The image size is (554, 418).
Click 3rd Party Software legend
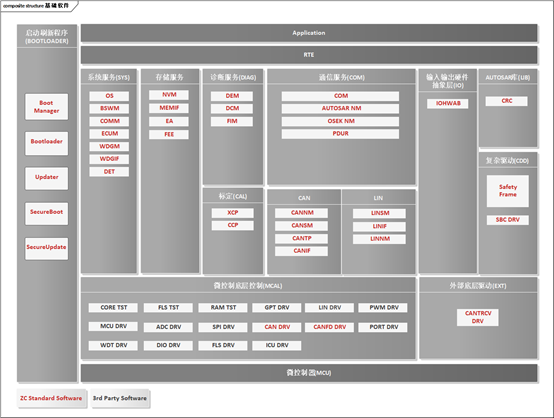(120, 398)
